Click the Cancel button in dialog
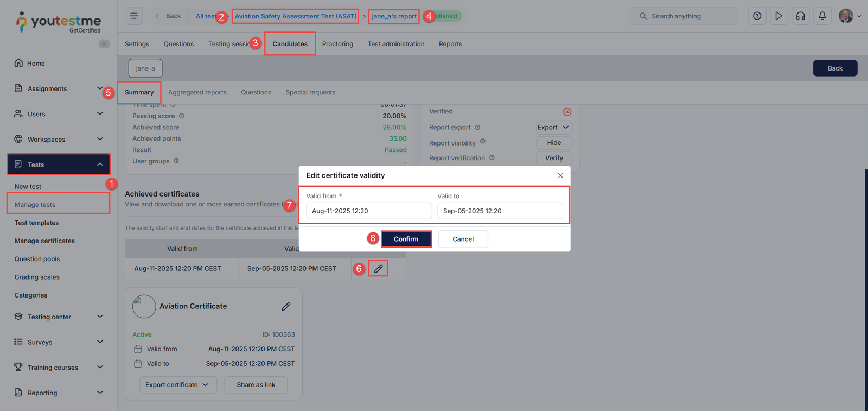Viewport: 868px width, 411px height. (x=463, y=239)
